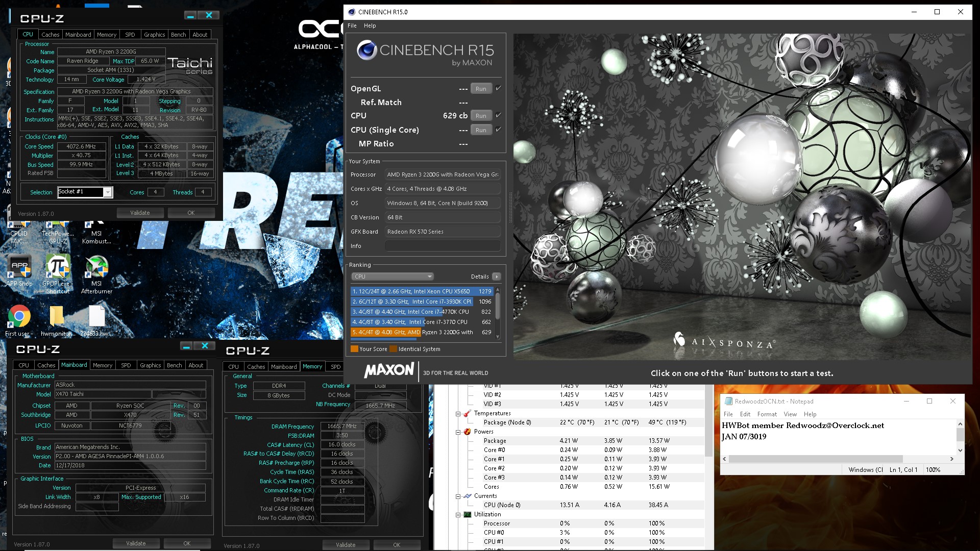Select the i7-3930K ranking row
The width and height of the screenshot is (980, 551).
pos(422,302)
